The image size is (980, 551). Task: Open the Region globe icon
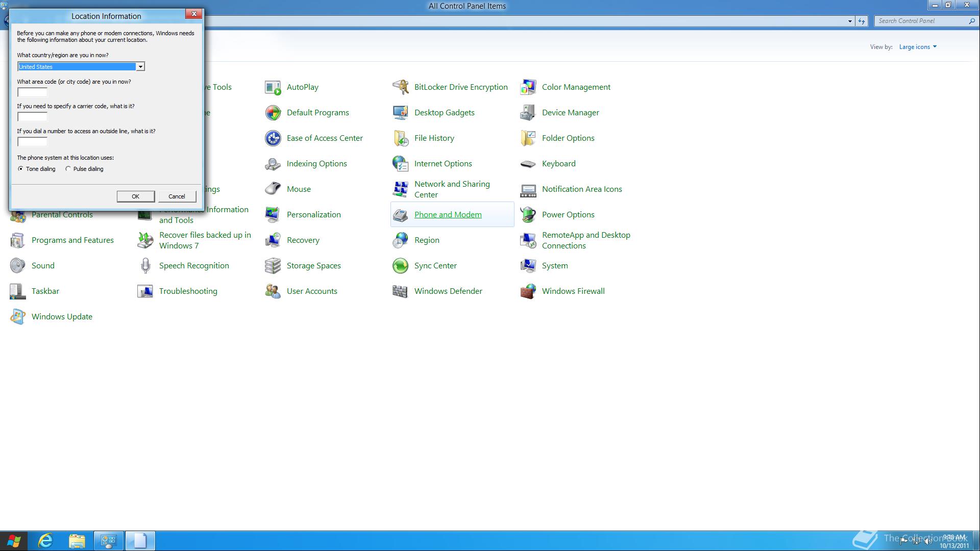point(401,240)
